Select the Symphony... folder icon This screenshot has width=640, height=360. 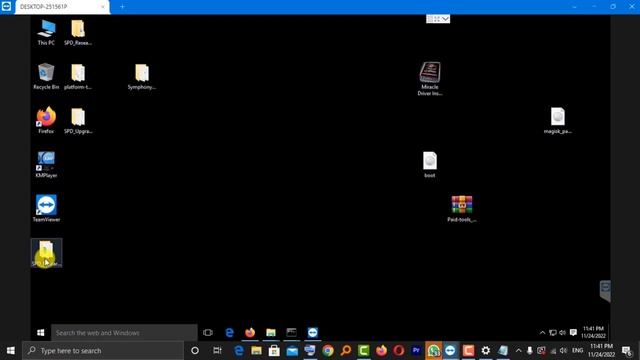tap(142, 76)
